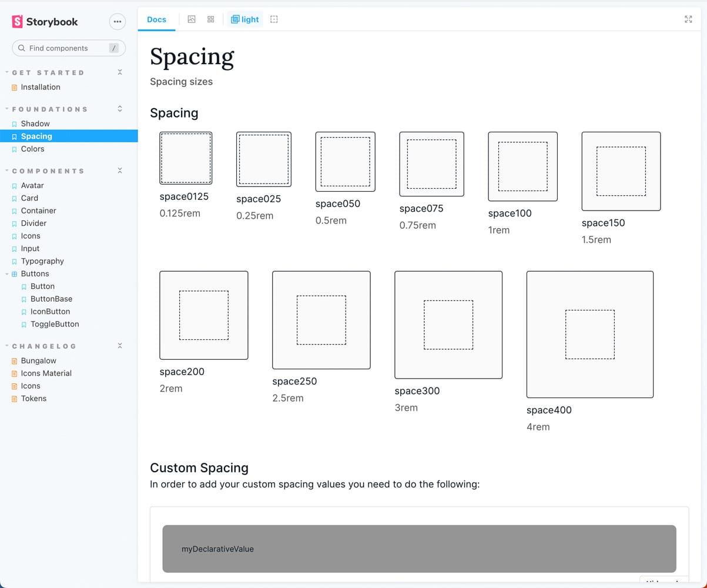The width and height of the screenshot is (707, 588).
Task: Click the Storybook logo
Action: (45, 22)
